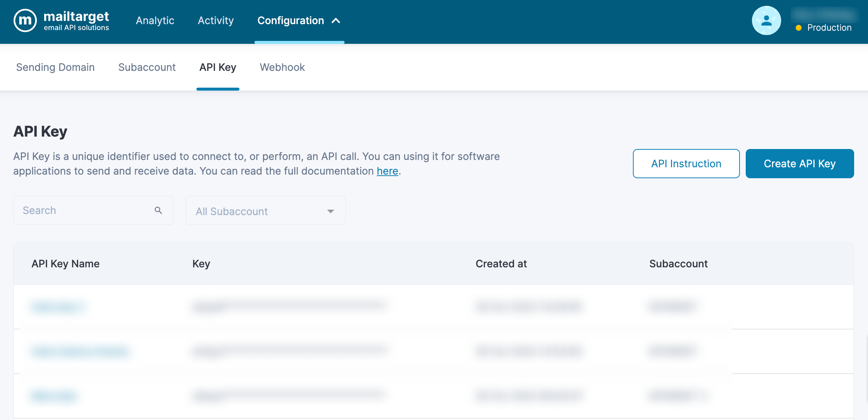The height and width of the screenshot is (420, 868).
Task: Click the mailtarget logo icon
Action: (x=25, y=20)
